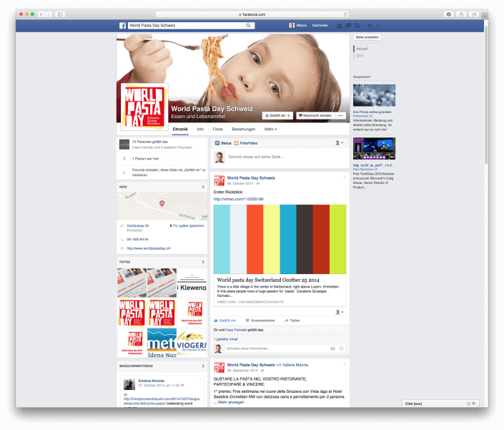Switch to the Fotos tab
Image resolution: width=504 pixels, height=430 pixels.
(217, 129)
